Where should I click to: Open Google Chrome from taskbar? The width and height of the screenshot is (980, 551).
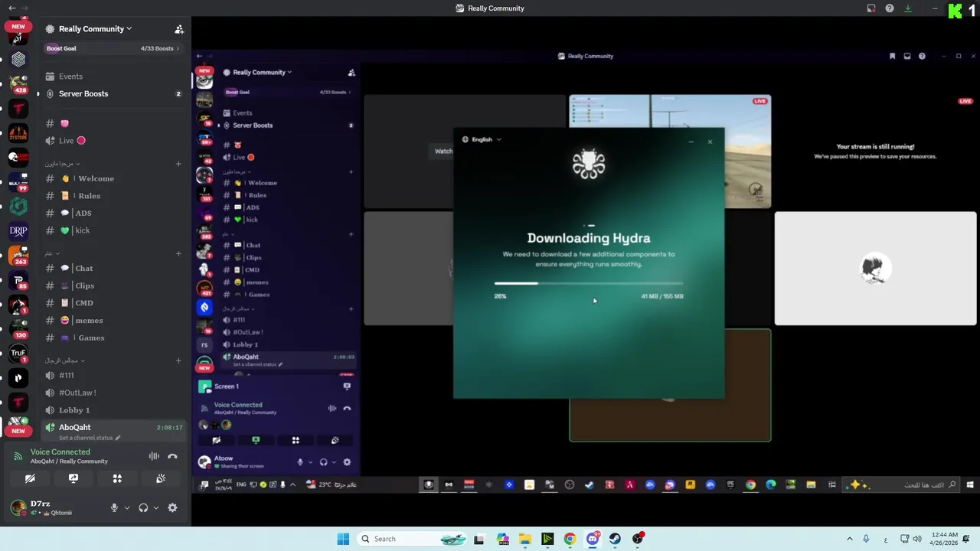570,539
